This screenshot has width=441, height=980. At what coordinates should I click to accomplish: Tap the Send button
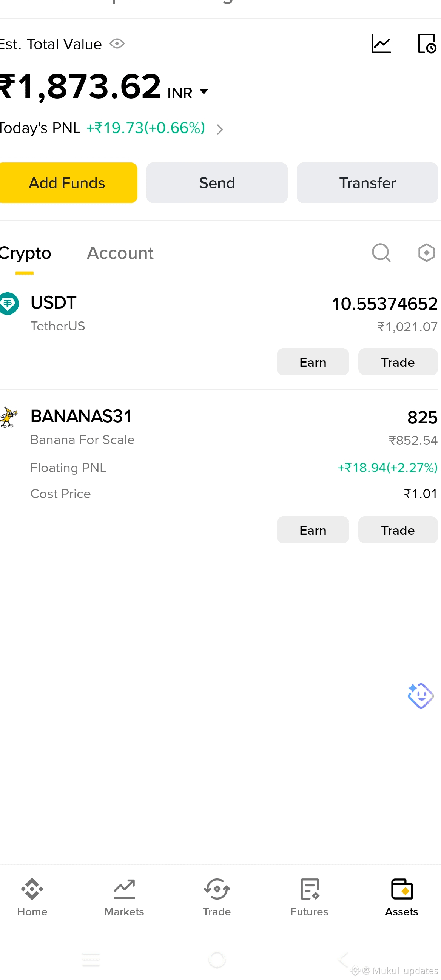pos(217,183)
